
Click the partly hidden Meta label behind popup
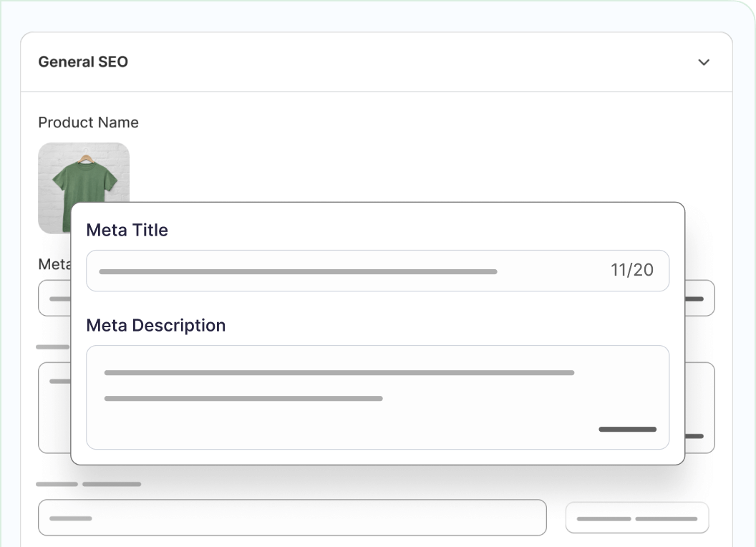(x=54, y=264)
